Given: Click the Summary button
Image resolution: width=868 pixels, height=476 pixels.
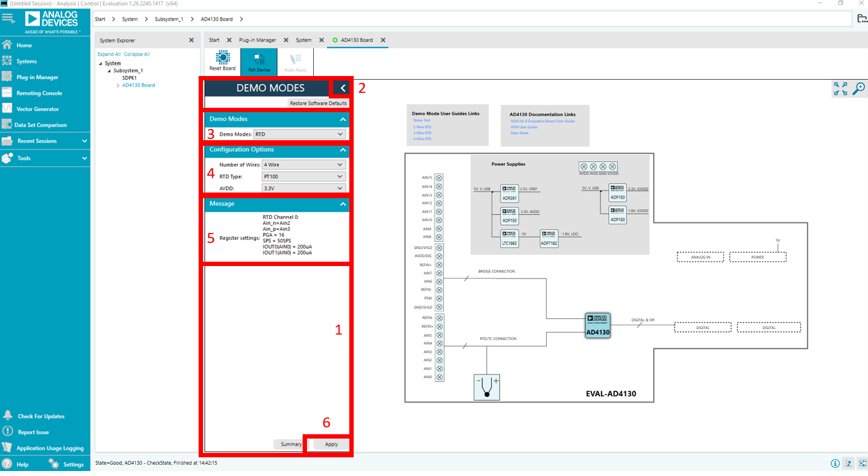Looking at the screenshot, I should (x=291, y=444).
